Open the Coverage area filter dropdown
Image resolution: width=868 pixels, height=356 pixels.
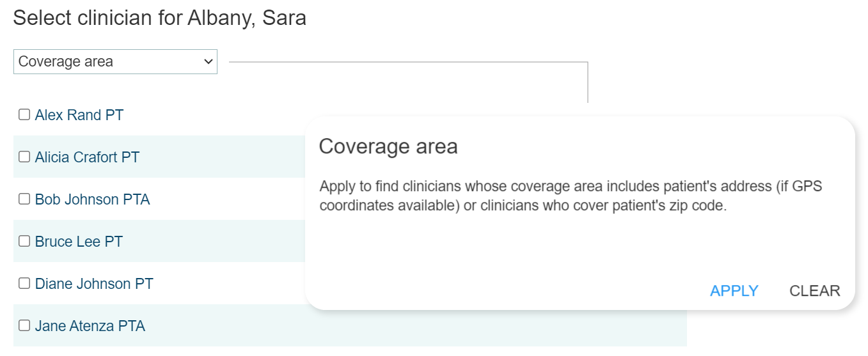pyautogui.click(x=109, y=62)
